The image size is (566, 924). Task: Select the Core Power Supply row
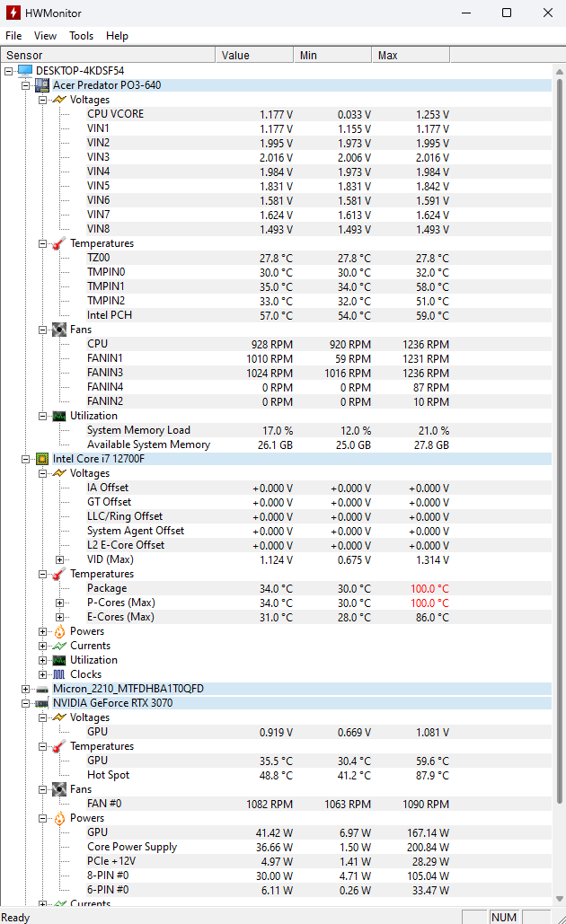tap(318, 848)
